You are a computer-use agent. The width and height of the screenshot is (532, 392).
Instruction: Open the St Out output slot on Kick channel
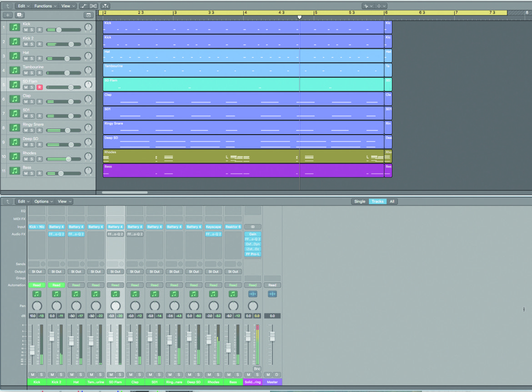pyautogui.click(x=37, y=271)
